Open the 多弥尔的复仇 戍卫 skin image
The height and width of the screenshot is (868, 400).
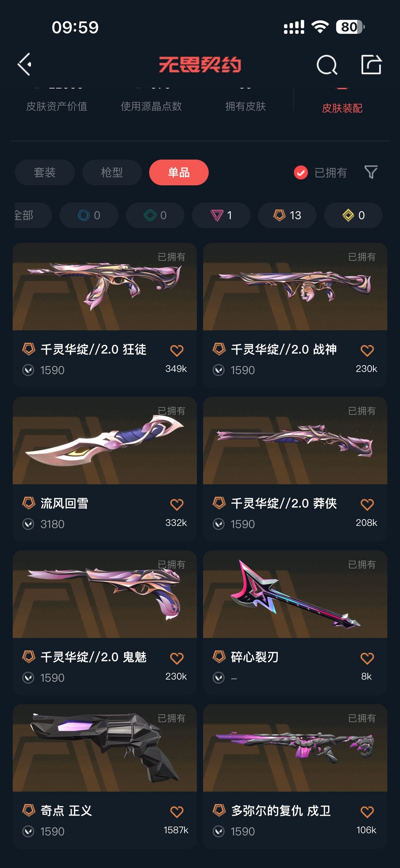[295, 748]
